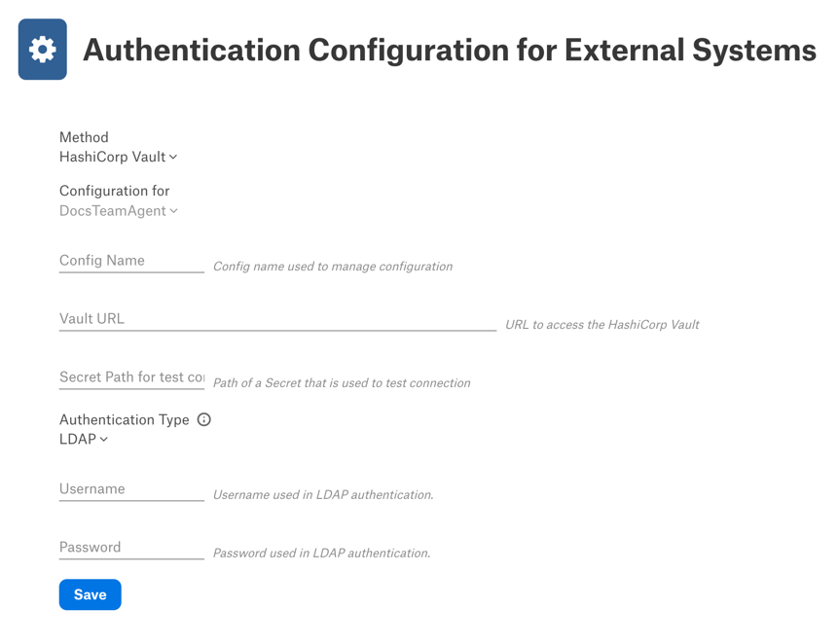Viewport: 838px width, 644px height.
Task: Click the URL to access the HashiCorp Vault hint
Action: [602, 325]
